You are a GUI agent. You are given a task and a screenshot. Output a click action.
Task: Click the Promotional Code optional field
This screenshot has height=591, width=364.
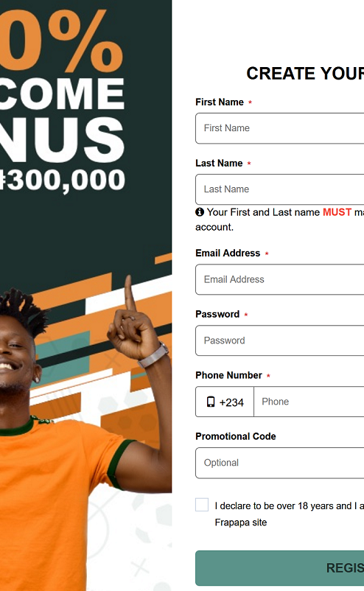click(279, 463)
